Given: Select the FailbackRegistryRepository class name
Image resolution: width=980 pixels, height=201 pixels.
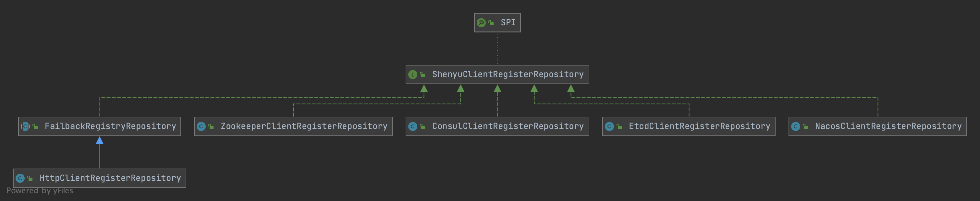Looking at the screenshot, I should [x=110, y=126].
